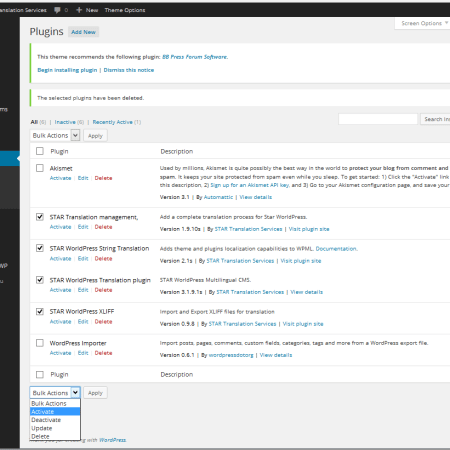Uncheck STAR WorldPress XLIFF checkbox

pos(40,311)
